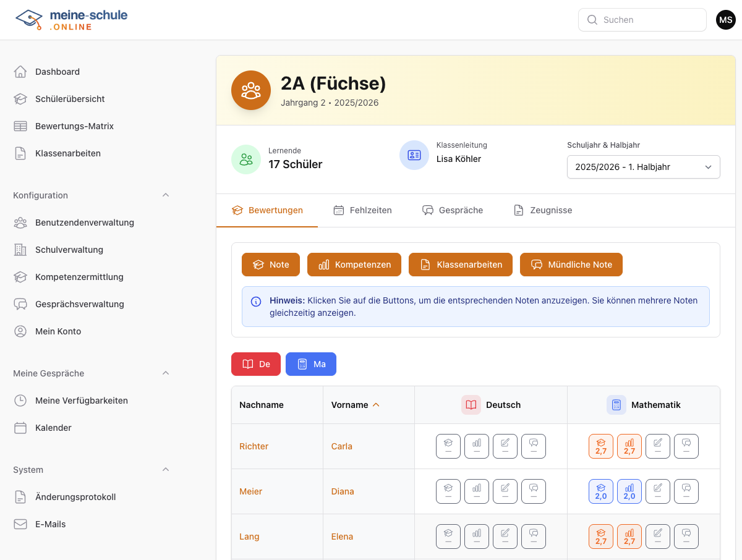The image size is (742, 560).
Task: Click the MS user avatar
Action: point(726,20)
